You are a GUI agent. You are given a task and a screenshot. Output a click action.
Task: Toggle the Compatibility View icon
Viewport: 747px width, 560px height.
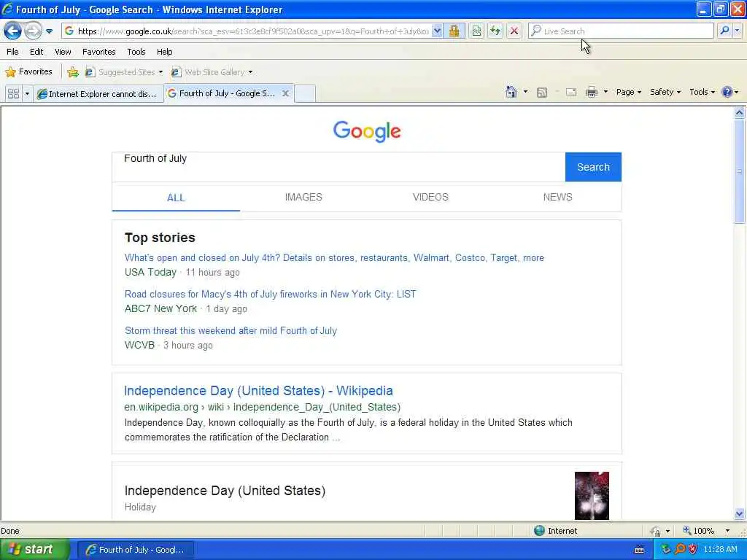(x=476, y=31)
